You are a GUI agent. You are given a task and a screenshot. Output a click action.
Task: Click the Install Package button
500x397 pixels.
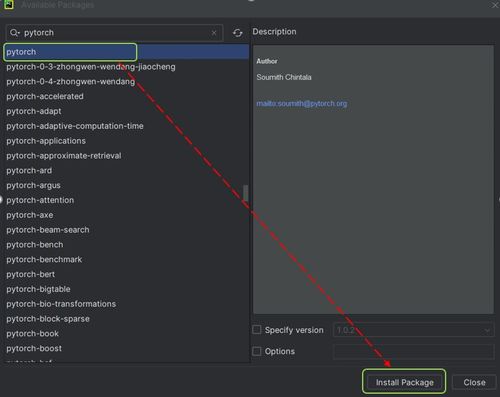point(404,382)
